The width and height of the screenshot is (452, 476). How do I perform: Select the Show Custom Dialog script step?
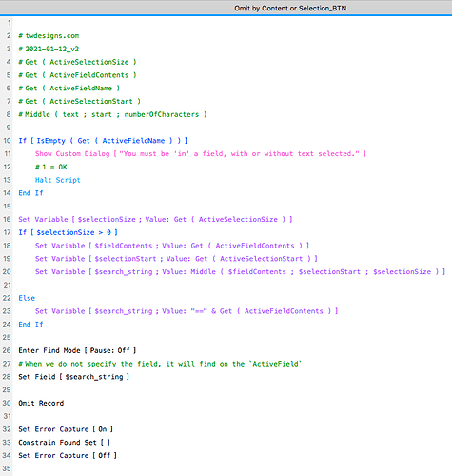(201, 154)
